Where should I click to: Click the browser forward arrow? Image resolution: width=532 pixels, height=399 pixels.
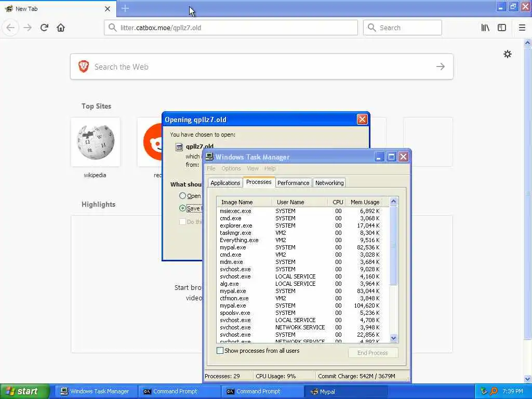pyautogui.click(x=28, y=28)
